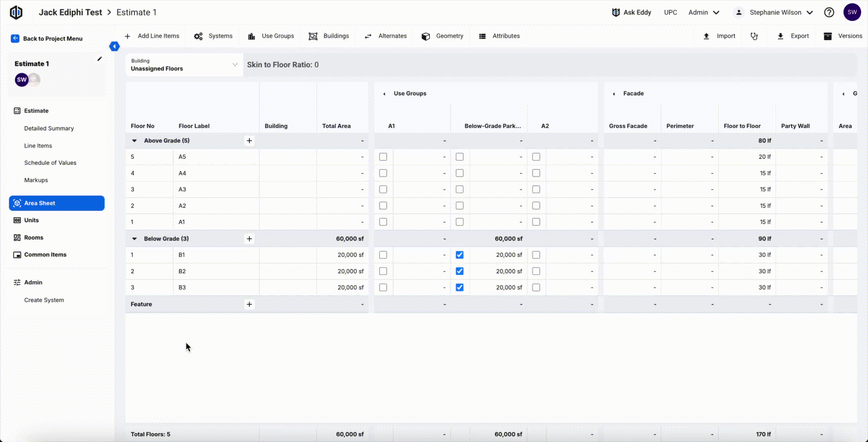This screenshot has width=868, height=442.
Task: Add a floor with the Feature row plus
Action: [x=249, y=304]
